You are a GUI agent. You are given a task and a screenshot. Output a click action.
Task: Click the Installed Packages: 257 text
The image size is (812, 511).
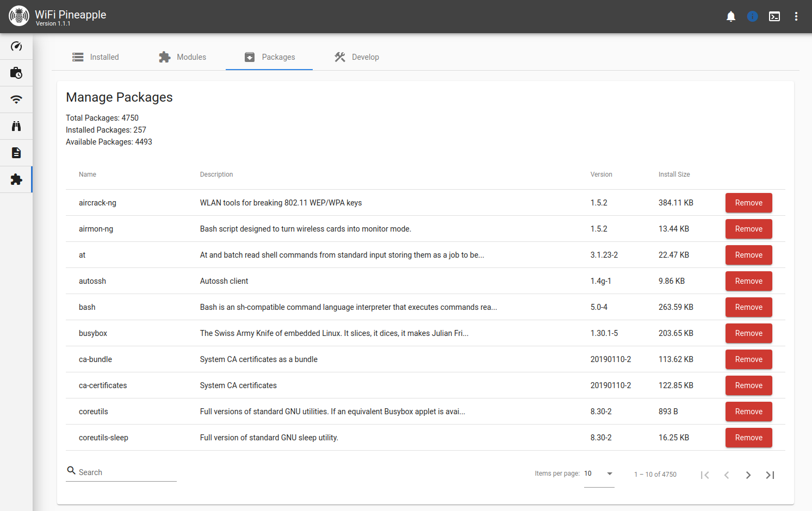pos(106,130)
